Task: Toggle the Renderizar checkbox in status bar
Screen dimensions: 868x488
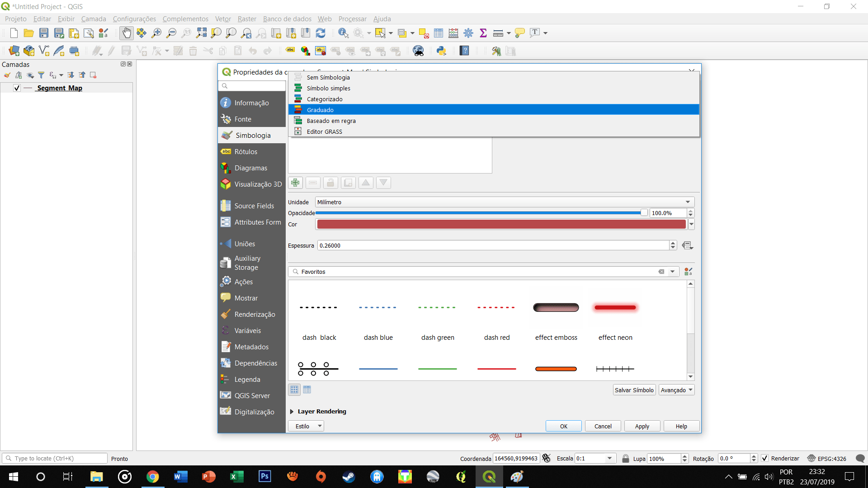Action: click(x=765, y=458)
